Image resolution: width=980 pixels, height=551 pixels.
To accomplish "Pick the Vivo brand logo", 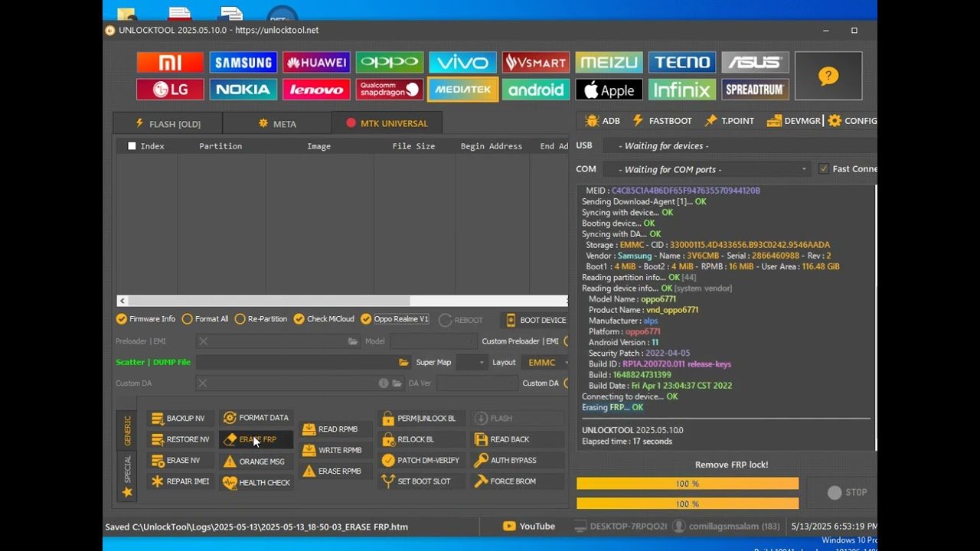I will [x=462, y=62].
